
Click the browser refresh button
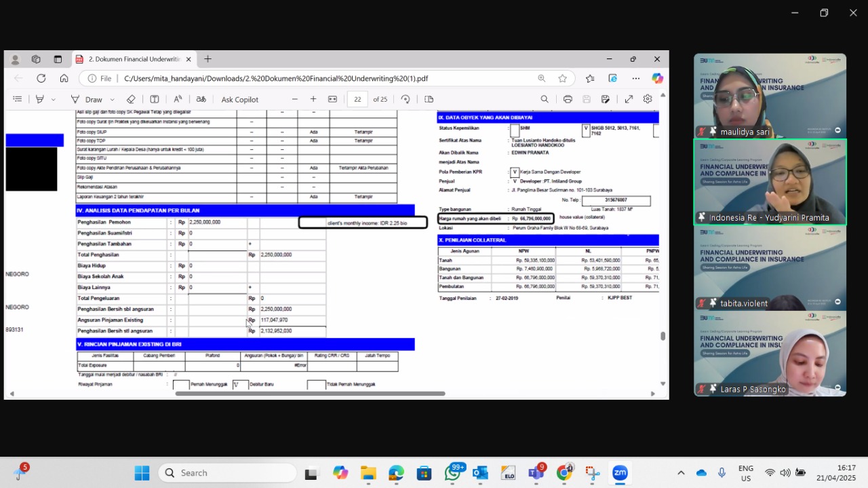pyautogui.click(x=41, y=78)
